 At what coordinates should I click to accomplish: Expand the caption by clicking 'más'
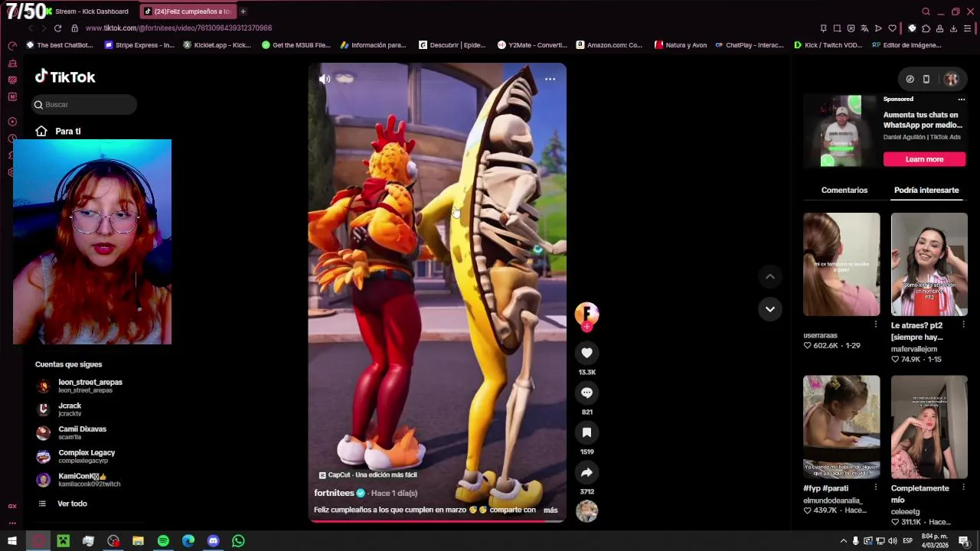550,510
